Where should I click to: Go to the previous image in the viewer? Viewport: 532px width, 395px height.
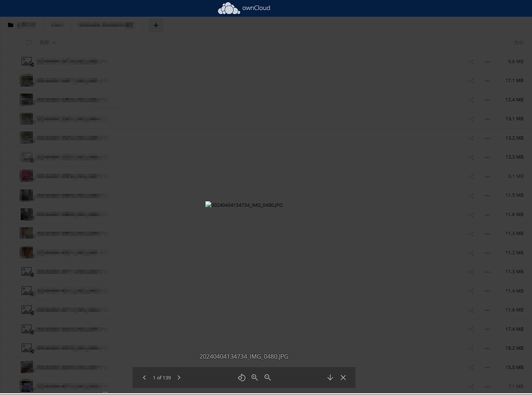point(144,377)
